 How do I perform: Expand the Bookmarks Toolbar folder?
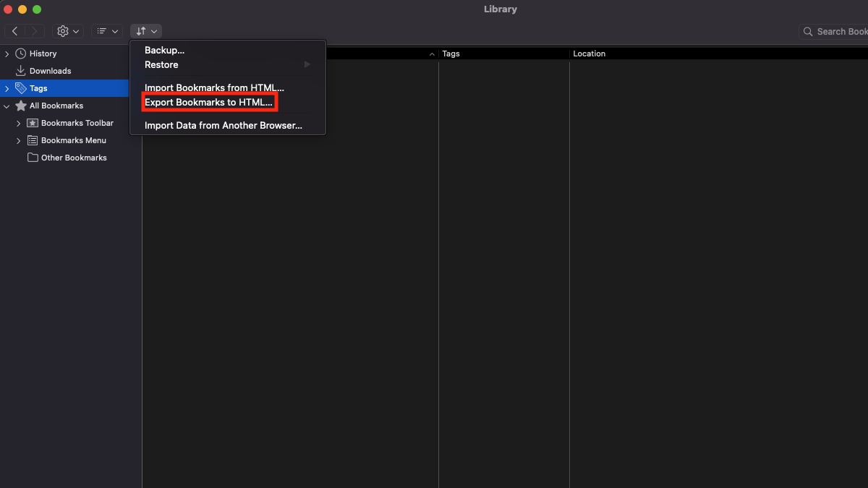pyautogui.click(x=19, y=123)
